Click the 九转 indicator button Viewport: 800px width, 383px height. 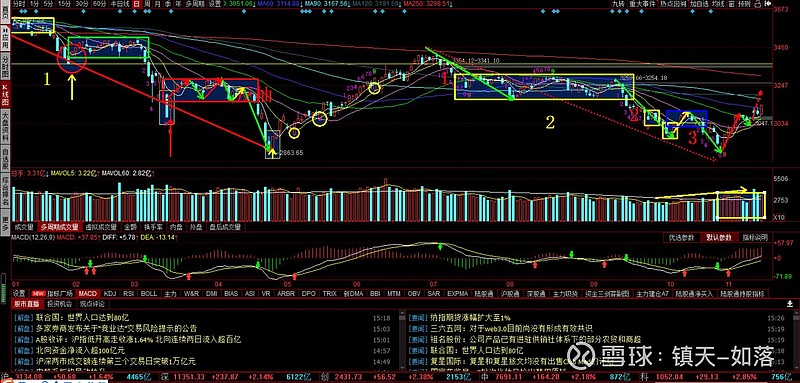click(x=618, y=4)
